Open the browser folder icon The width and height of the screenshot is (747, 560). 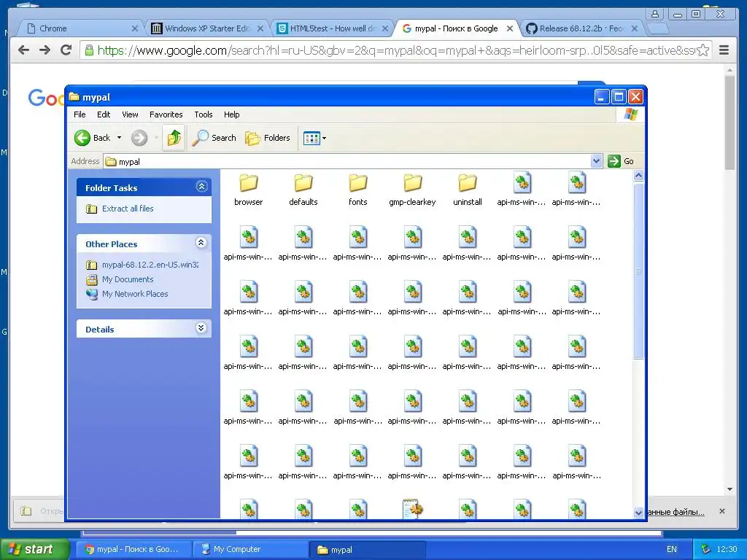pos(248,183)
